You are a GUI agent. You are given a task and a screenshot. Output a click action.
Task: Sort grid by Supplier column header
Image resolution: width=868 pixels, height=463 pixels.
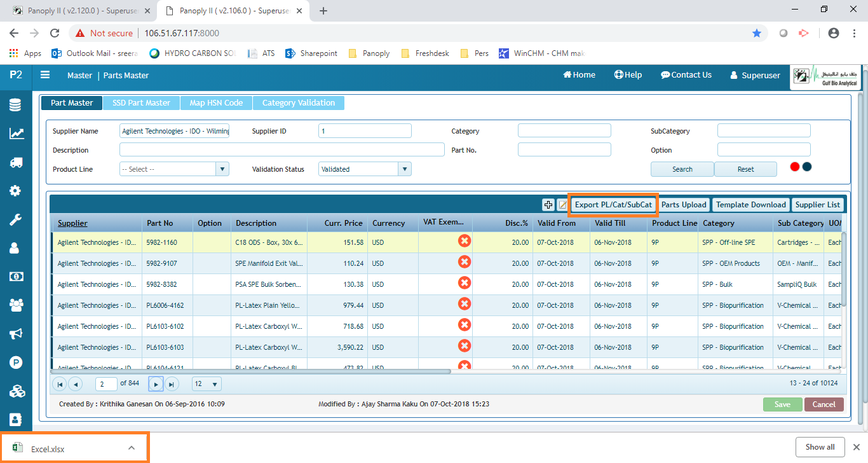click(x=72, y=223)
